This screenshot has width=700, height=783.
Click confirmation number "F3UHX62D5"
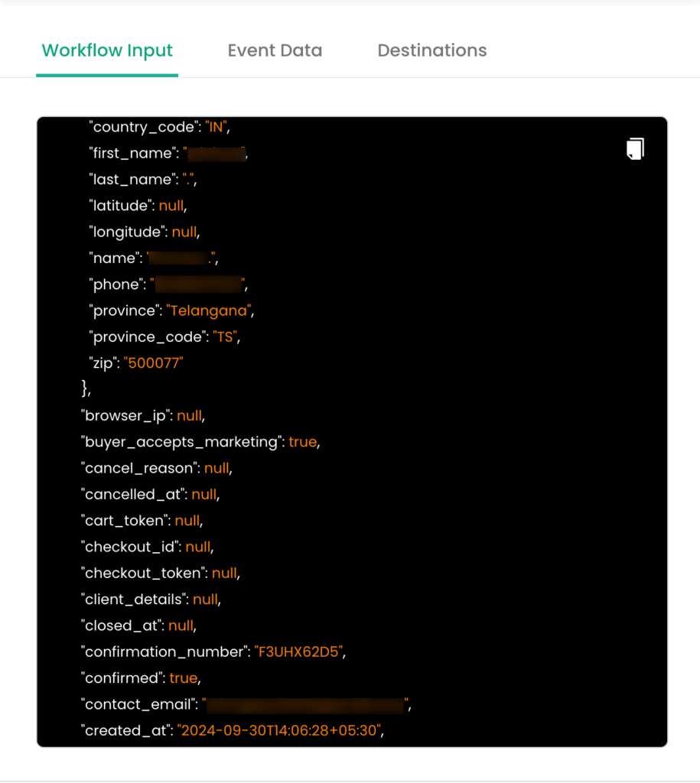pyautogui.click(x=299, y=651)
